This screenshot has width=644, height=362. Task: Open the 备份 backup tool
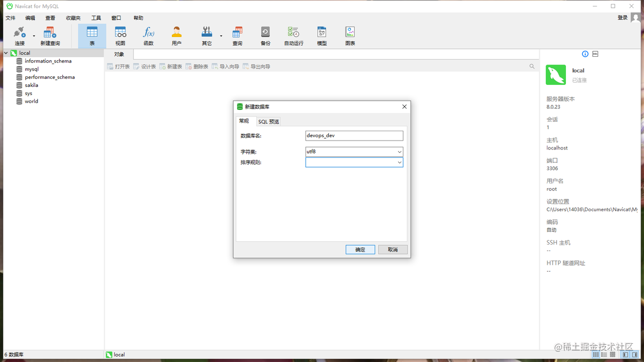(x=265, y=36)
